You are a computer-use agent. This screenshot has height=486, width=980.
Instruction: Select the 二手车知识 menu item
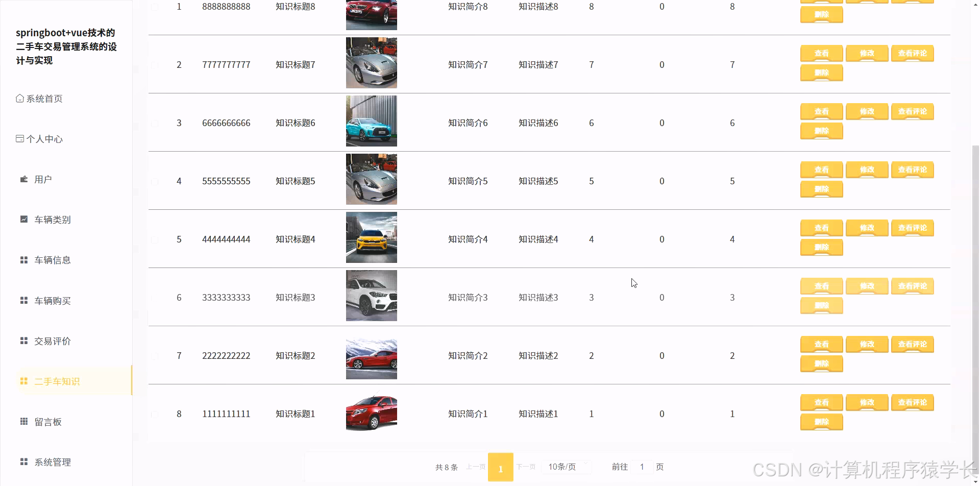click(x=57, y=381)
